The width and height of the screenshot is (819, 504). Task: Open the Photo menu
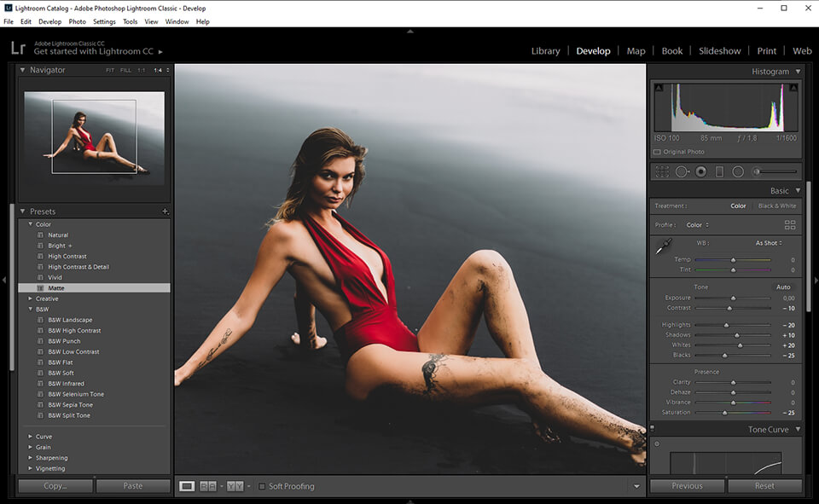(77, 21)
